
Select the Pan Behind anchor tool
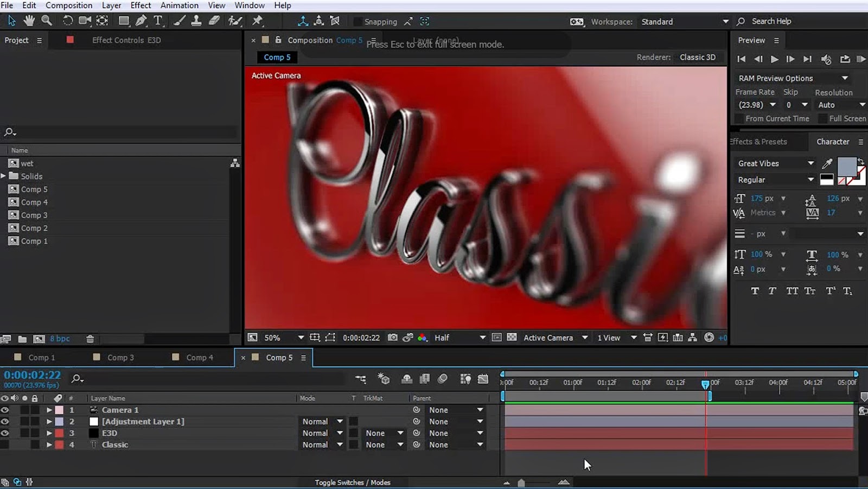[102, 21]
